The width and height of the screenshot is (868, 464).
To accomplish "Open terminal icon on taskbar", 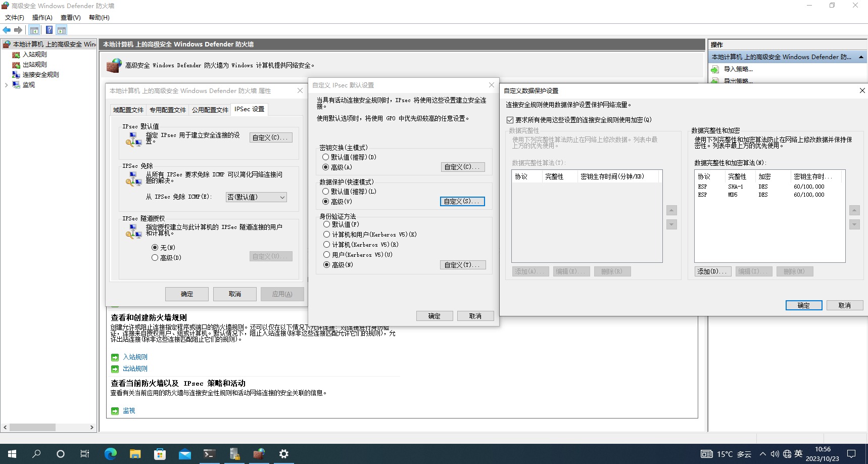I will (209, 454).
